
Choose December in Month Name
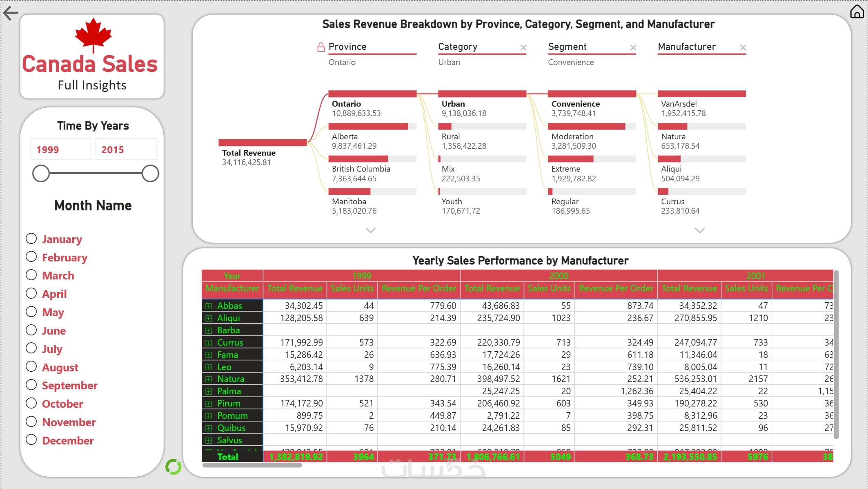point(31,440)
